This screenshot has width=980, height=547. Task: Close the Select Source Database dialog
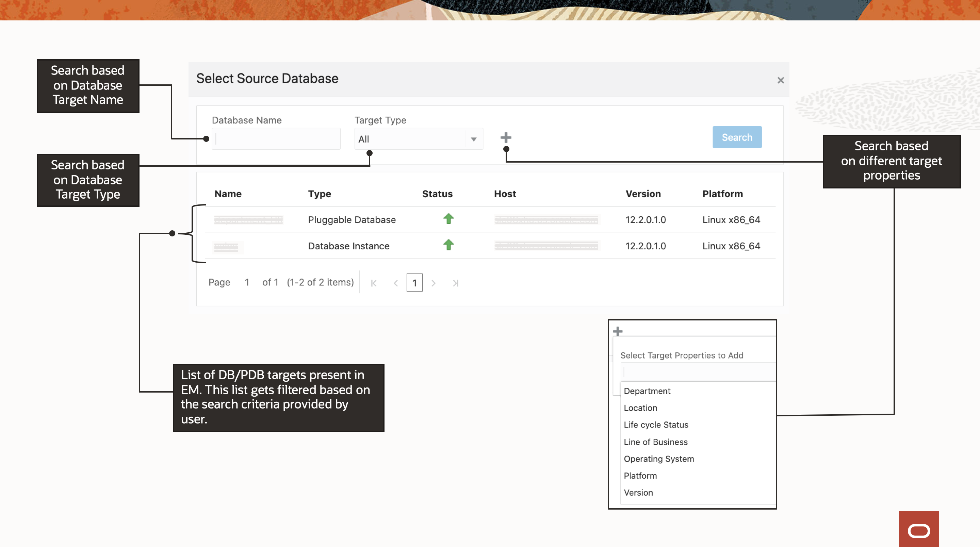click(x=780, y=80)
